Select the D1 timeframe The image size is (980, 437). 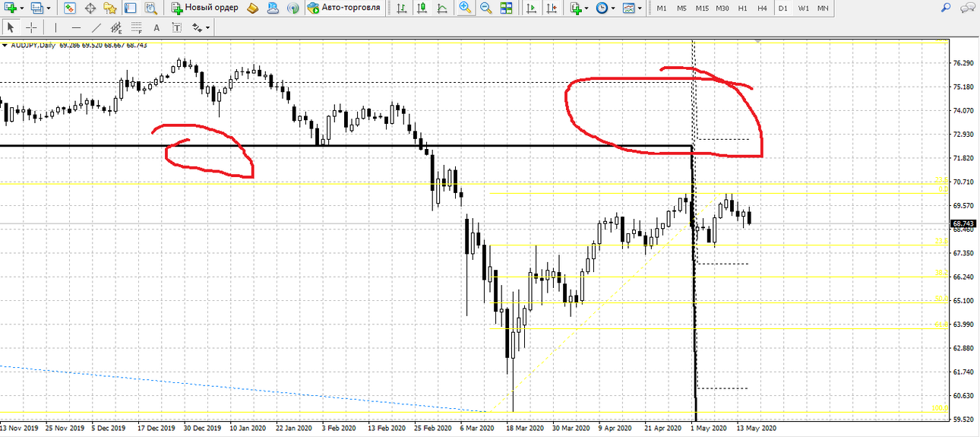click(783, 8)
